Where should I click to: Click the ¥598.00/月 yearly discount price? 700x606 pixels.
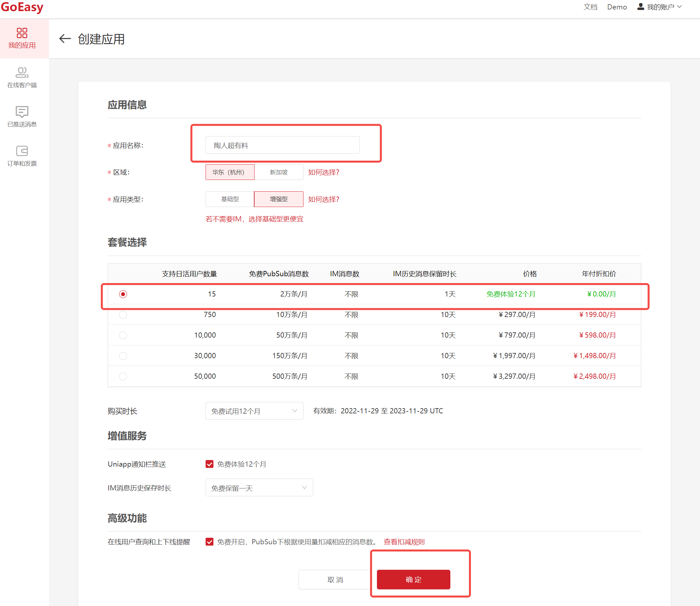(597, 335)
